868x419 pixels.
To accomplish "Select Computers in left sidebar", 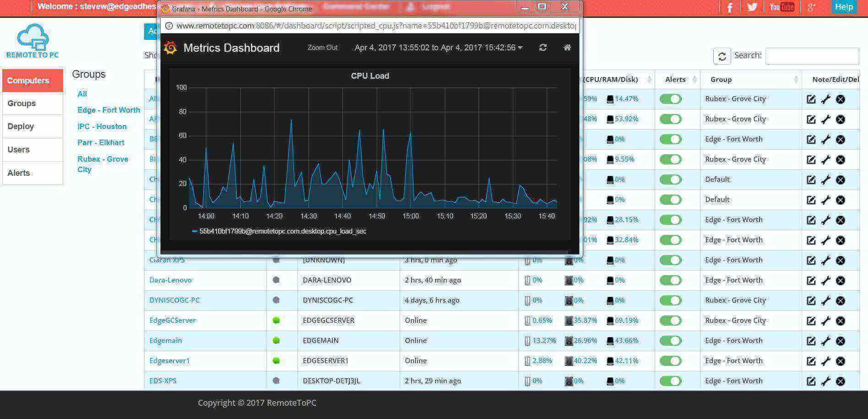I will [x=33, y=81].
